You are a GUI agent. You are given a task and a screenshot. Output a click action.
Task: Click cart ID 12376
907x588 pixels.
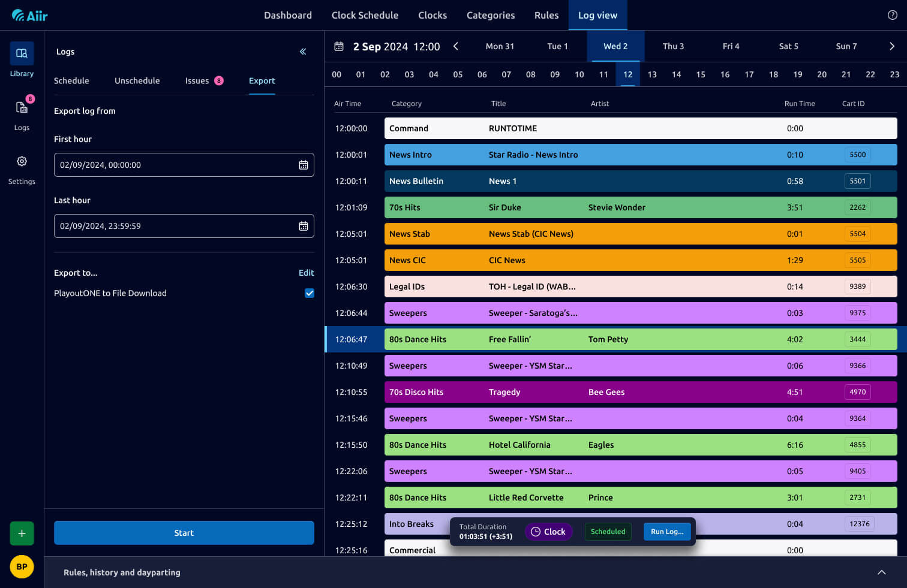tap(859, 524)
